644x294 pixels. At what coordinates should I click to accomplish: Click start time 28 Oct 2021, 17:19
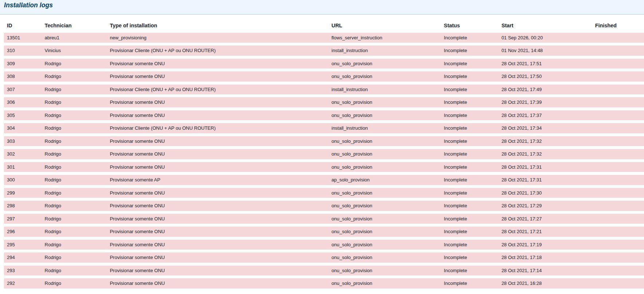point(521,245)
